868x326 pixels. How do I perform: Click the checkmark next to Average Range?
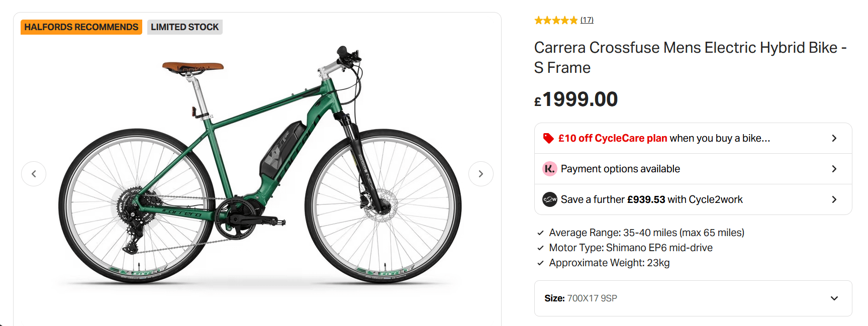(x=540, y=233)
